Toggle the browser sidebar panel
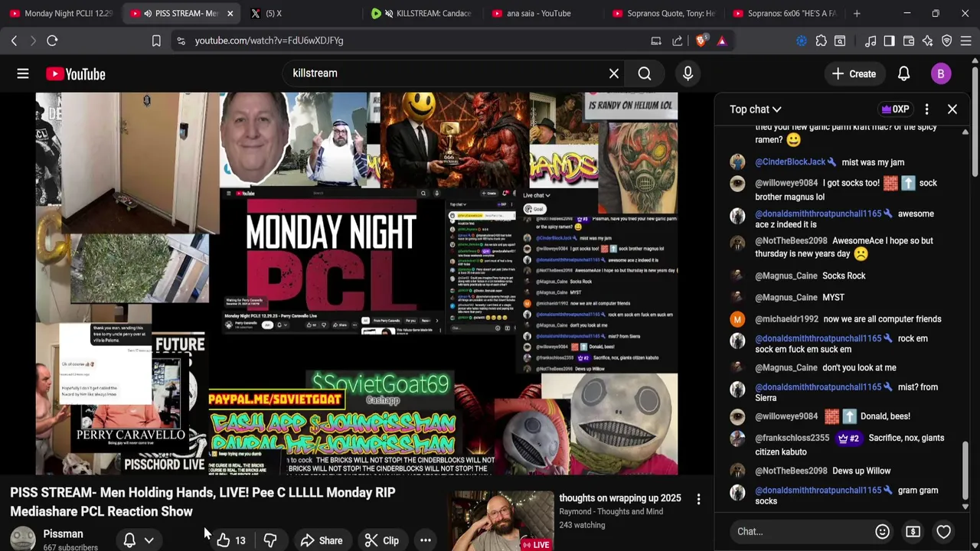Image resolution: width=980 pixels, height=551 pixels. [x=889, y=41]
